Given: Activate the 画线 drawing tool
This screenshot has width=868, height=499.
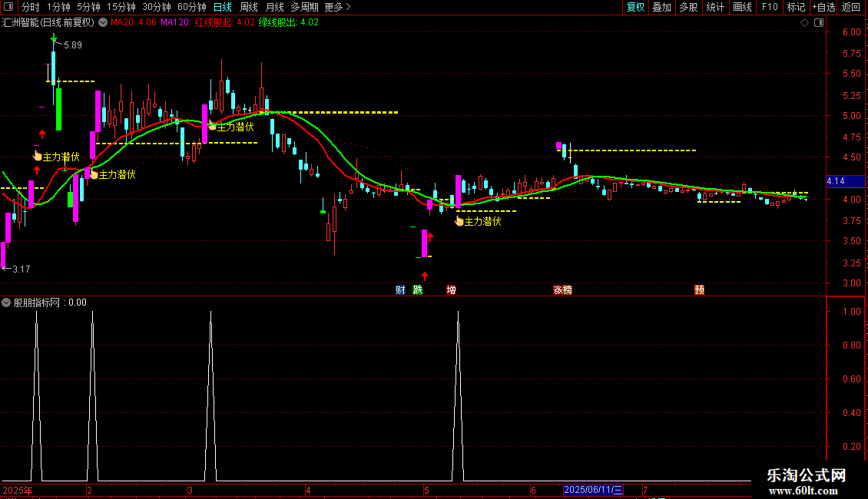Looking at the screenshot, I should pyautogui.click(x=742, y=7).
